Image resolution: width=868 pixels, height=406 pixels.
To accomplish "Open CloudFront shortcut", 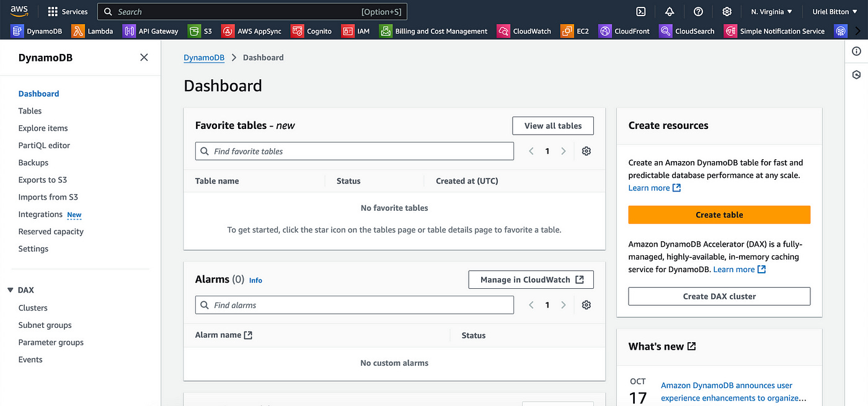I will (x=626, y=31).
